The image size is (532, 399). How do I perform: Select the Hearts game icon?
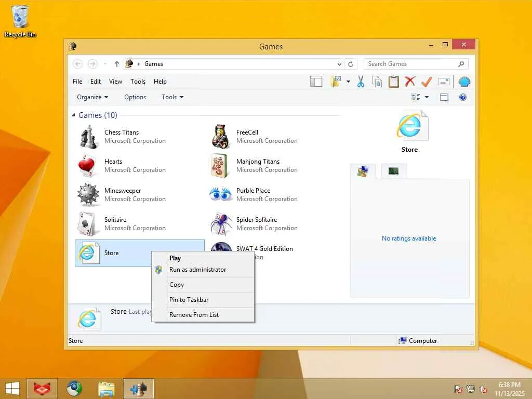pyautogui.click(x=87, y=166)
